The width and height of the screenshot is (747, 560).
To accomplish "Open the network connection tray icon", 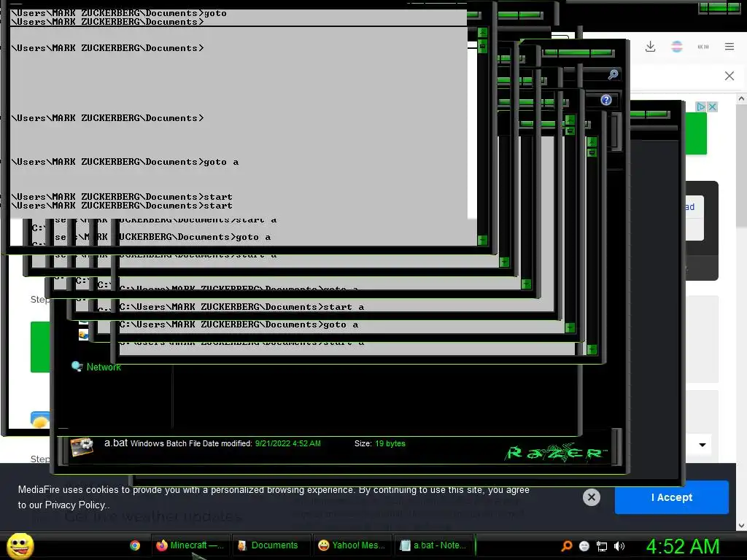I will tap(602, 546).
